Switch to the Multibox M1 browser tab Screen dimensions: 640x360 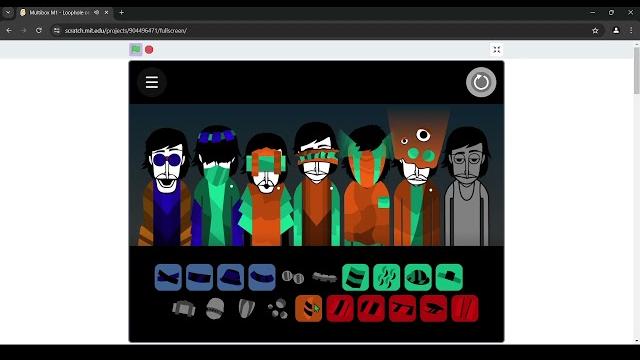(x=59, y=13)
